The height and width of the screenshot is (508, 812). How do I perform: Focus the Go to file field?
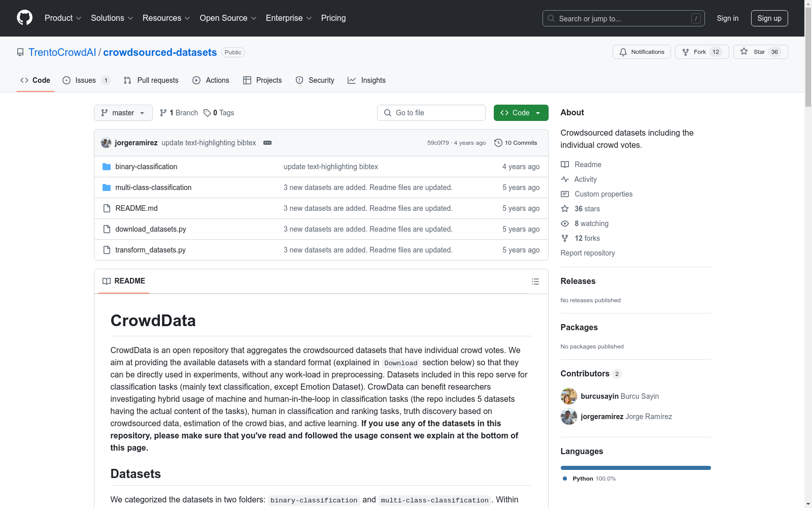(431, 113)
